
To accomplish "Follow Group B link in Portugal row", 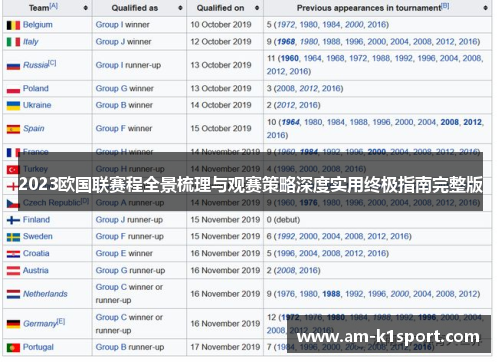I will (111, 347).
